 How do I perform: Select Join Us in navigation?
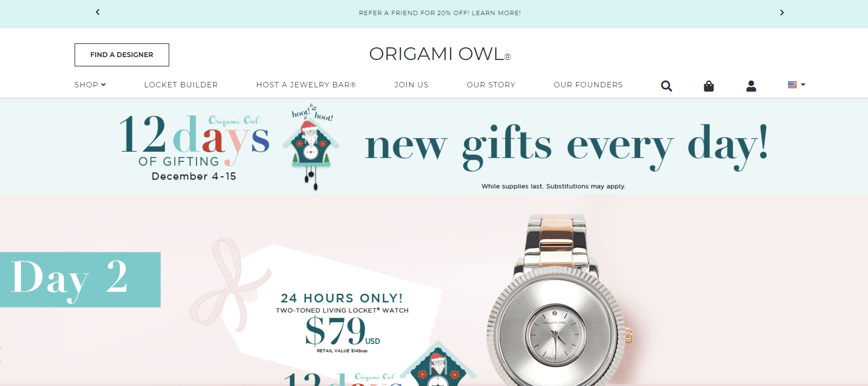[411, 85]
